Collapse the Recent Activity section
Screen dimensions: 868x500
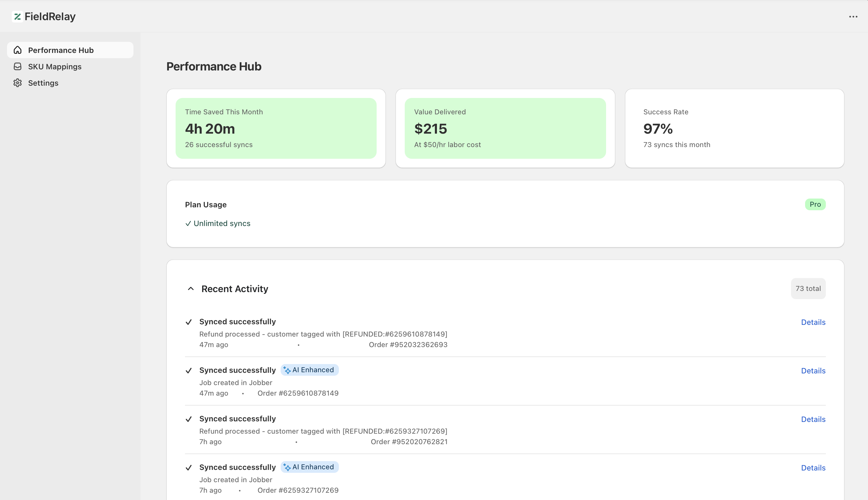[x=191, y=289]
